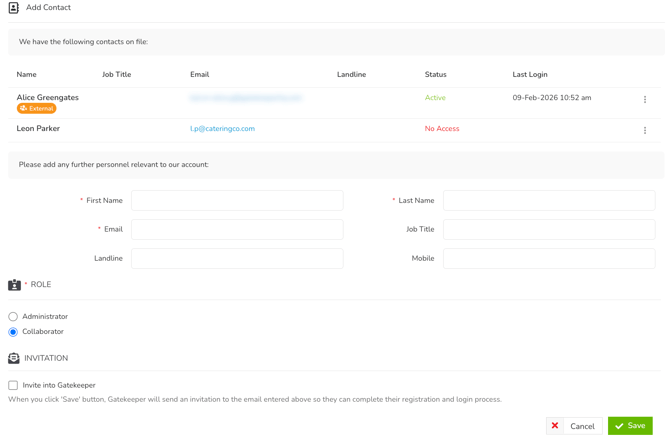The width and height of the screenshot is (670, 439).
Task: Click into the Job Title input field
Action: tap(549, 230)
